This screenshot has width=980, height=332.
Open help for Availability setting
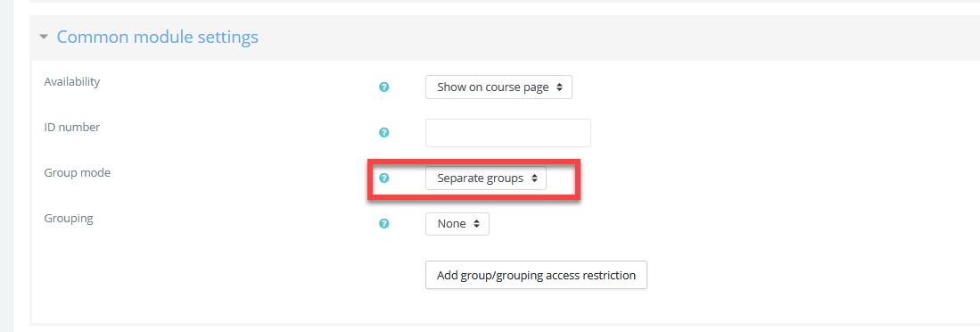(x=384, y=87)
